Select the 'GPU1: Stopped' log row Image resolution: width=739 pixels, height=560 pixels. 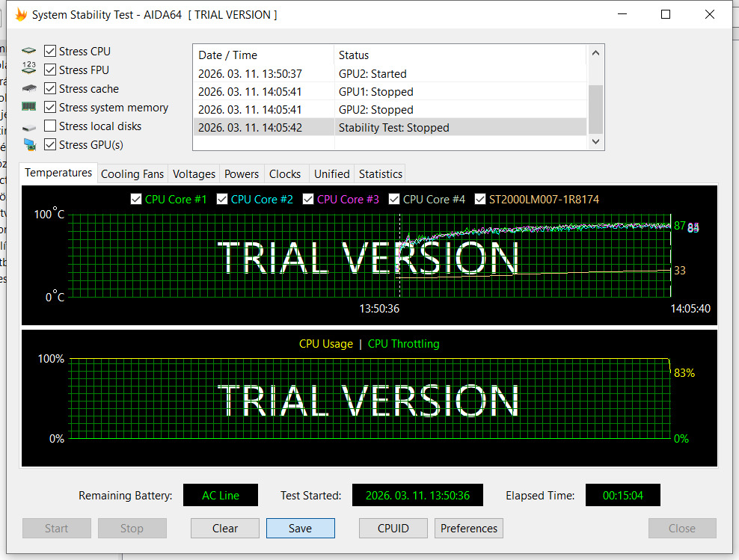[390, 92]
